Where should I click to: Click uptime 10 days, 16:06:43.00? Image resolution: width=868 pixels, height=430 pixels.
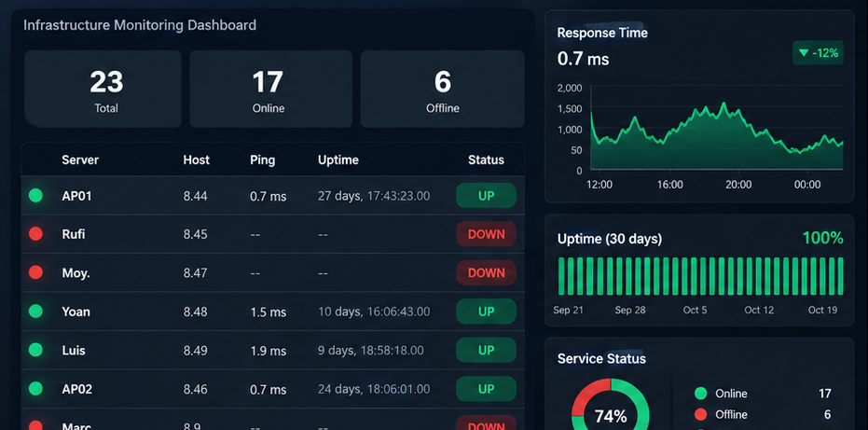coord(374,312)
